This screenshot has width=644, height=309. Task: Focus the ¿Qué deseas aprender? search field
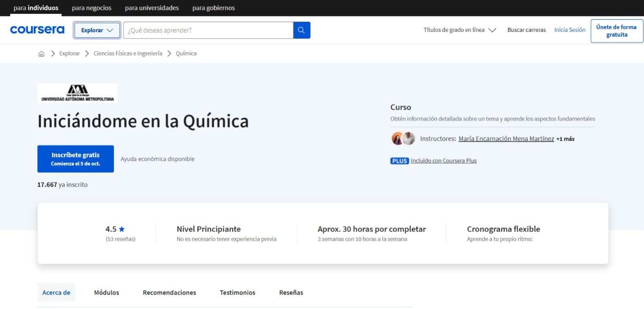[208, 30]
